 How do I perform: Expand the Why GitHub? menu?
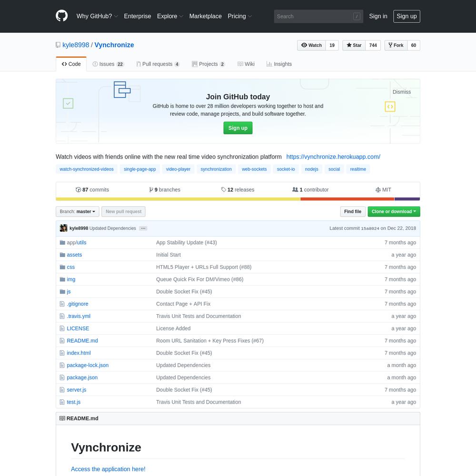pos(97,16)
